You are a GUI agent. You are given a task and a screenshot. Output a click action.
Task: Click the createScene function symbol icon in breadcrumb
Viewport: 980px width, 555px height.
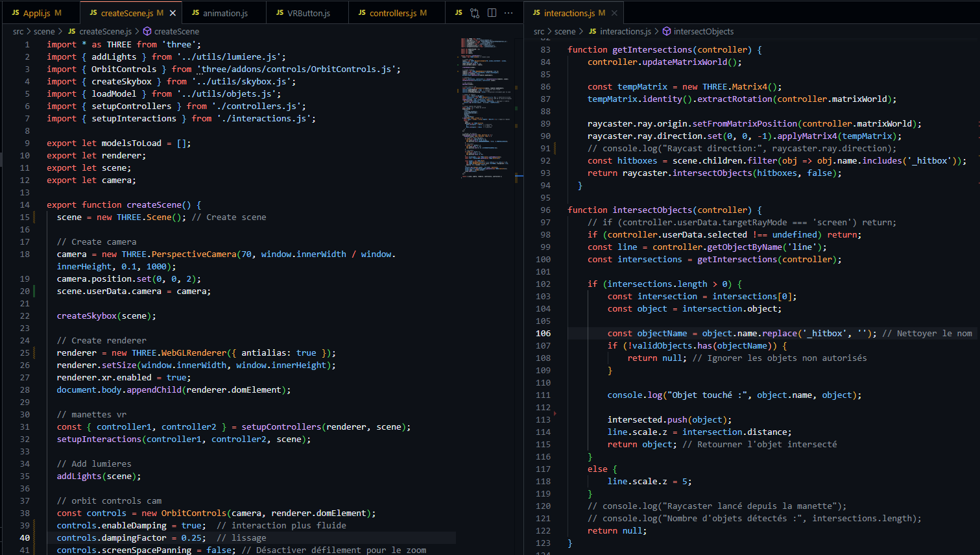point(147,31)
